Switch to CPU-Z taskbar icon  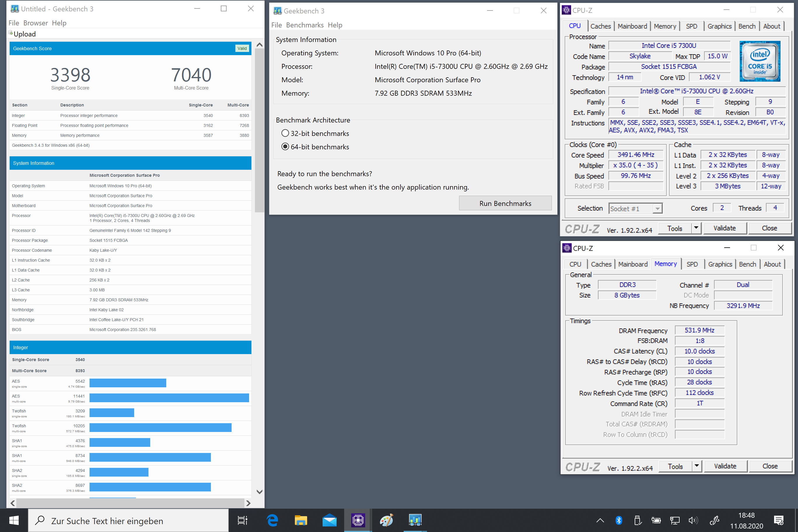click(x=358, y=520)
